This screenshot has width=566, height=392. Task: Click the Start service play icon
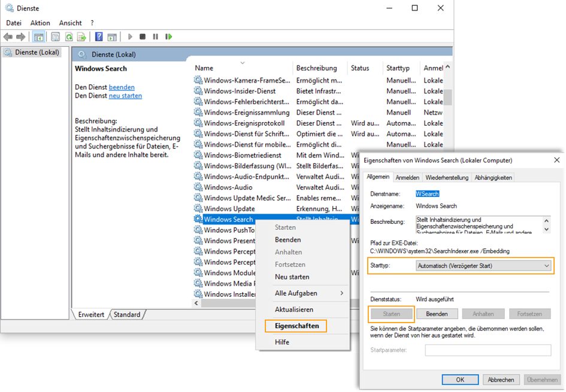pyautogui.click(x=131, y=37)
